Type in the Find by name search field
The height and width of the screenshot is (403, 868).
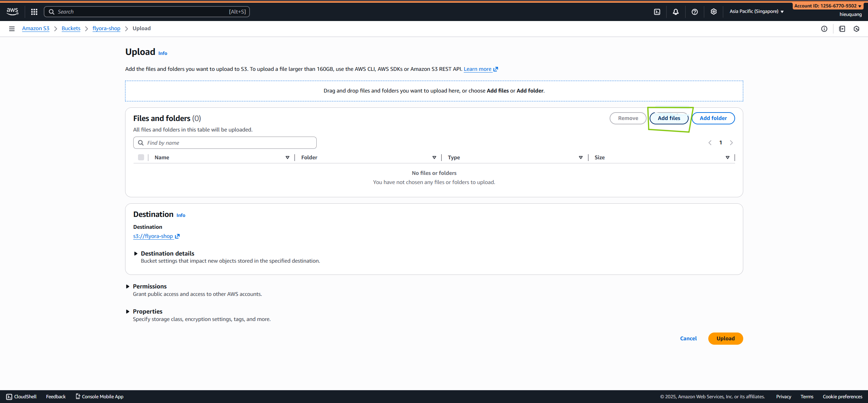point(224,142)
